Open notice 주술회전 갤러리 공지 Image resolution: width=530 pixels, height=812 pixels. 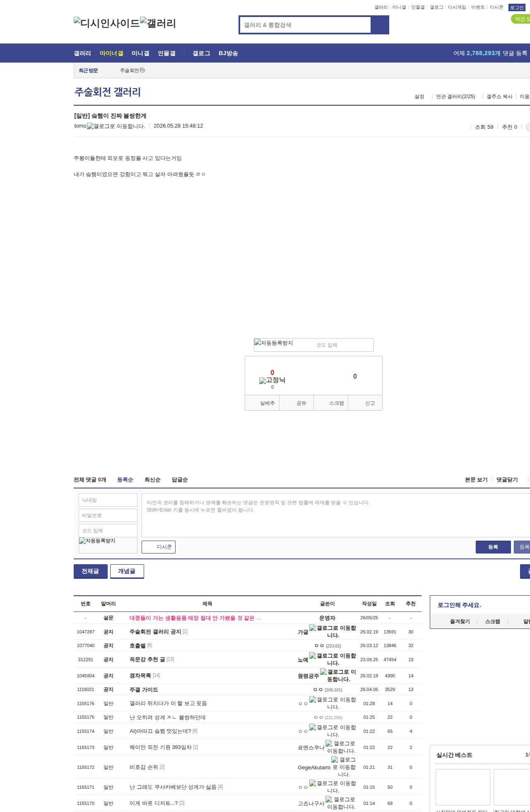(x=155, y=632)
